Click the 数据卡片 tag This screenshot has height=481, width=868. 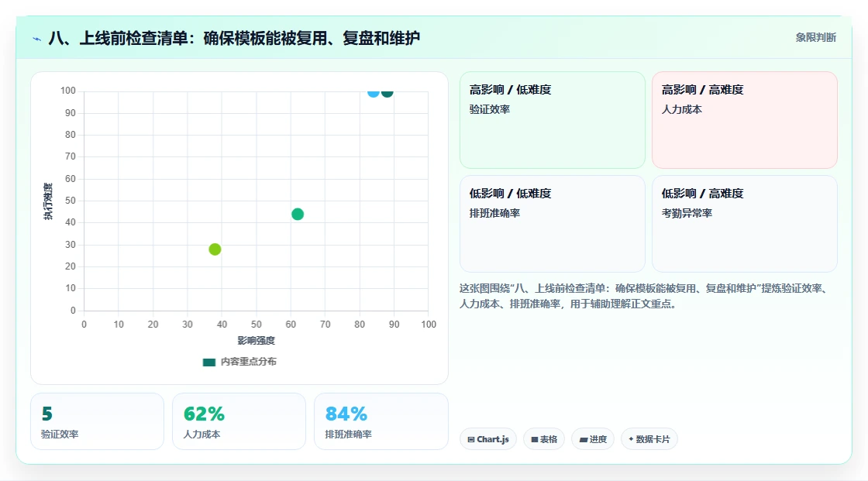pyautogui.click(x=649, y=439)
